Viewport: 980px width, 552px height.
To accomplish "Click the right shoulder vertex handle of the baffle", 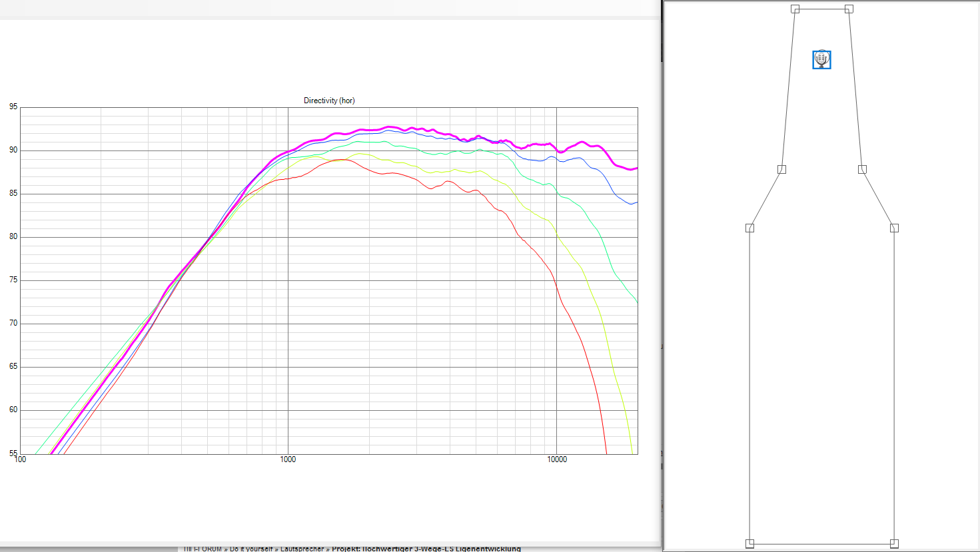I will click(x=894, y=228).
